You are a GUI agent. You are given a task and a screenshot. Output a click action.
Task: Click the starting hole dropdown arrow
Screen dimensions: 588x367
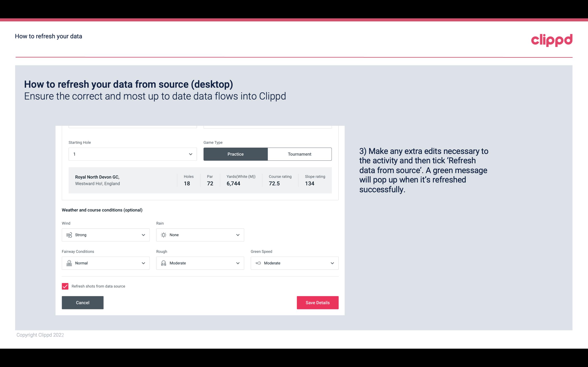190,154
